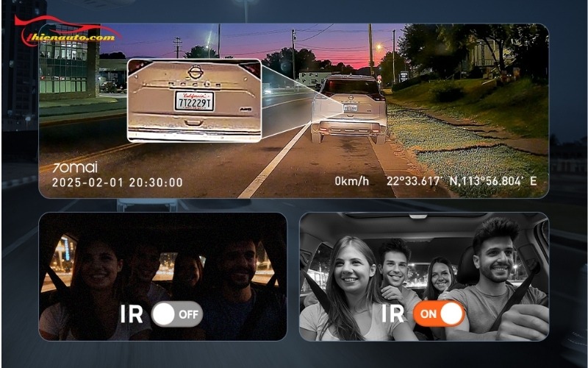Image resolution: width=588 pixels, height=368 pixels.
Task: Click the 7TZ229T license plate in inset
Action: pyautogui.click(x=194, y=102)
